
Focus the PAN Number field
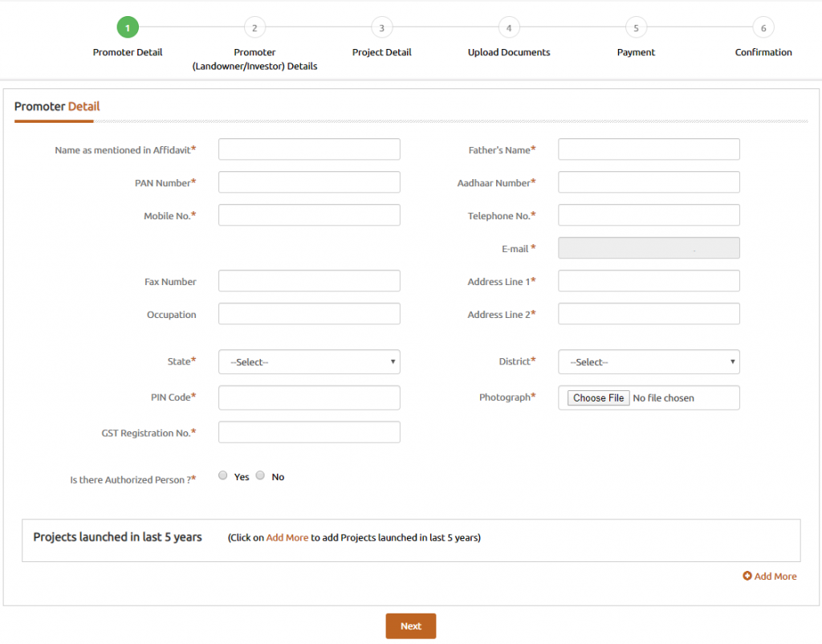(x=309, y=182)
